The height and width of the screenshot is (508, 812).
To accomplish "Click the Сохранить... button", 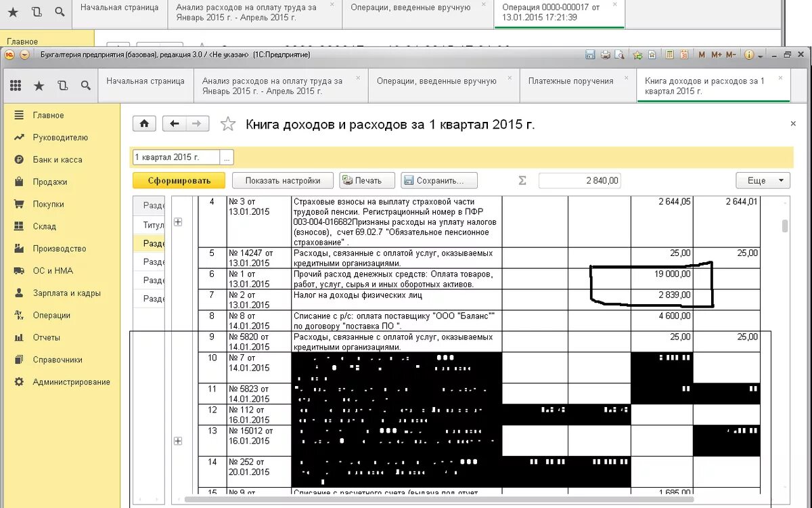I will pyautogui.click(x=439, y=181).
